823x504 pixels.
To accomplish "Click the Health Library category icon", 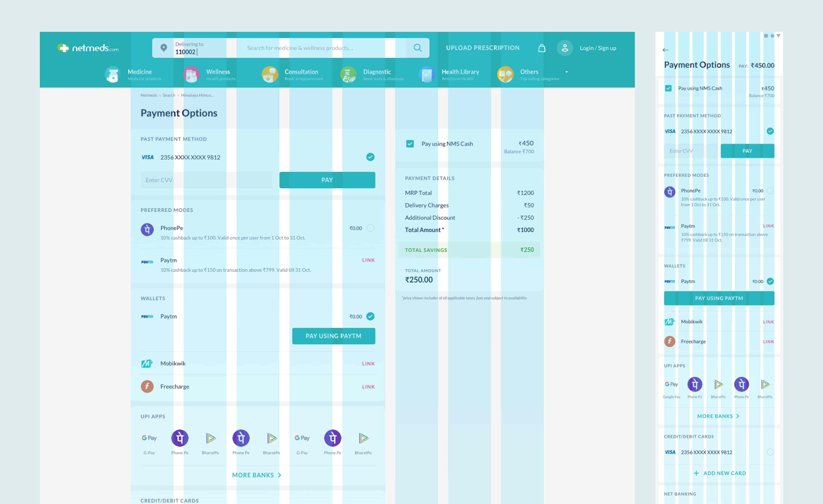I will pyautogui.click(x=427, y=74).
